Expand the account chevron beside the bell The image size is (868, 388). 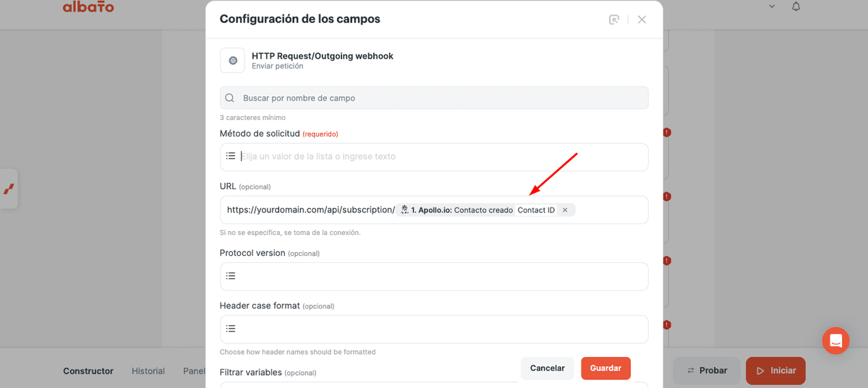772,7
